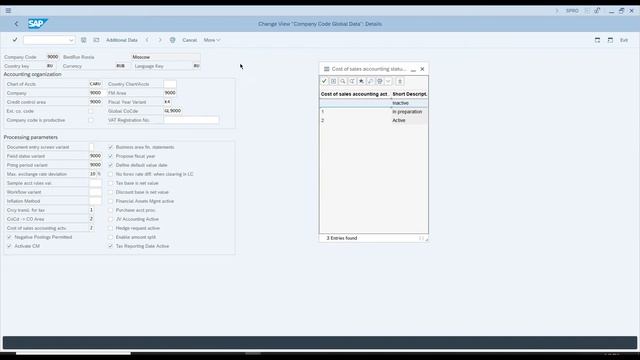Confirm entry with the toolbar checkmark

click(15, 40)
